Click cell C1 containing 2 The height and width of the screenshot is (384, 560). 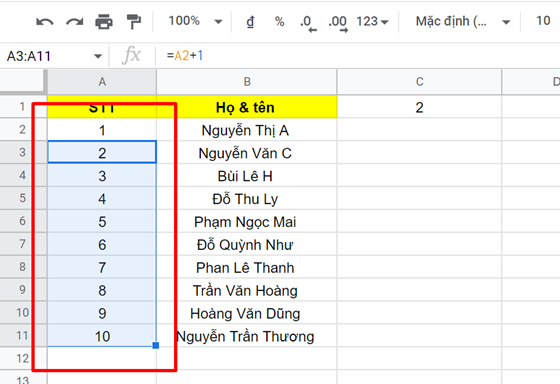[419, 107]
